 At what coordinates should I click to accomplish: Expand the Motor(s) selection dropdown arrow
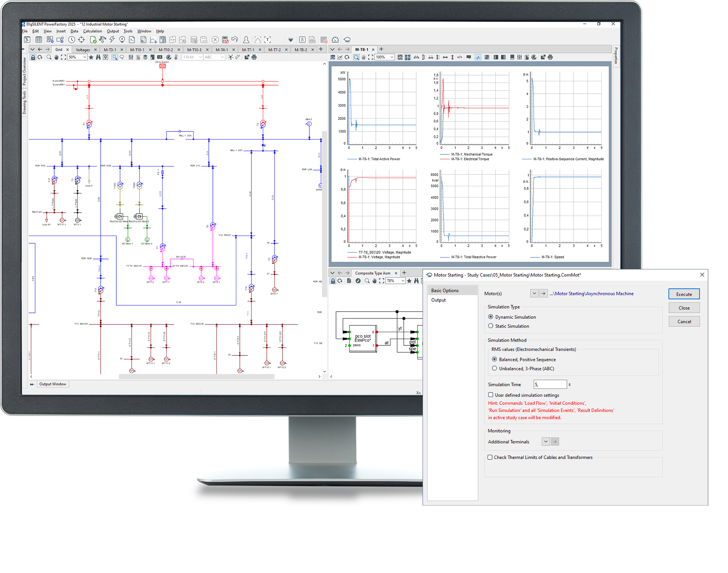[x=534, y=294]
